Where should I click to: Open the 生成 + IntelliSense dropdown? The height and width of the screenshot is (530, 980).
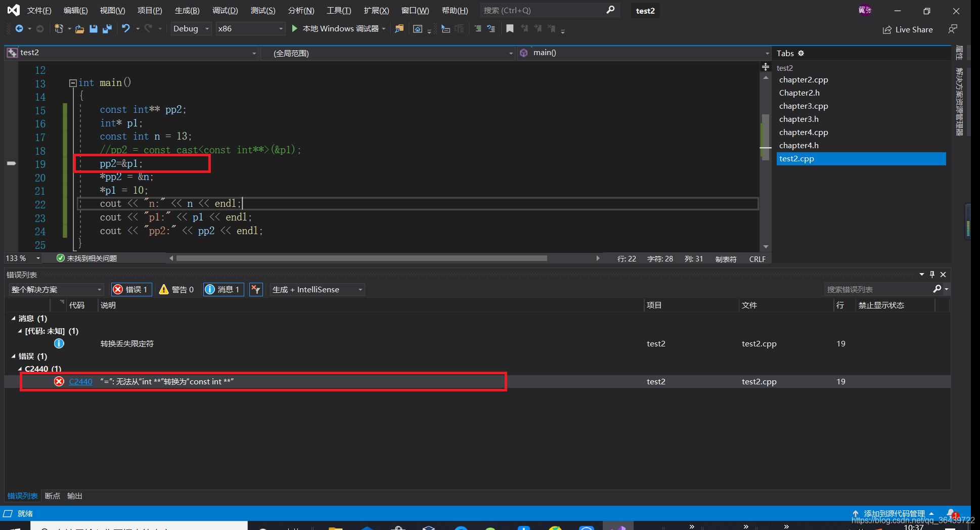(317, 289)
